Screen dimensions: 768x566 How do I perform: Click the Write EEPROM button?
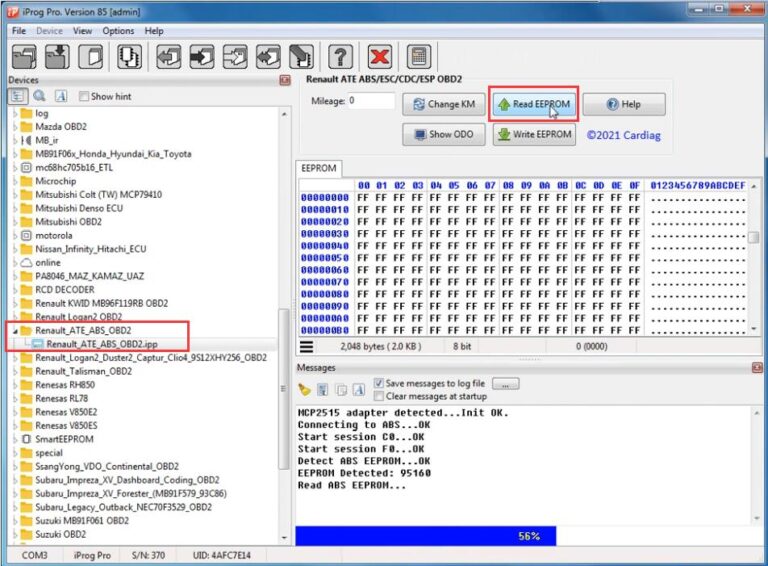[x=534, y=134]
